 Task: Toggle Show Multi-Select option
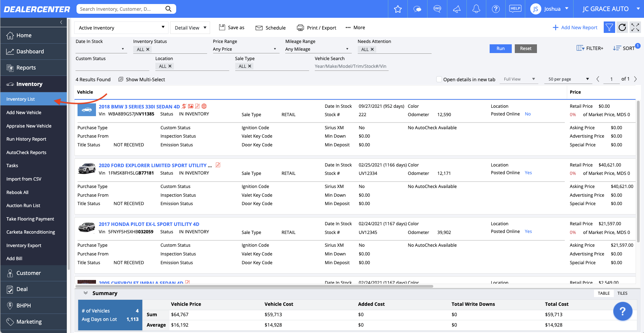click(142, 80)
